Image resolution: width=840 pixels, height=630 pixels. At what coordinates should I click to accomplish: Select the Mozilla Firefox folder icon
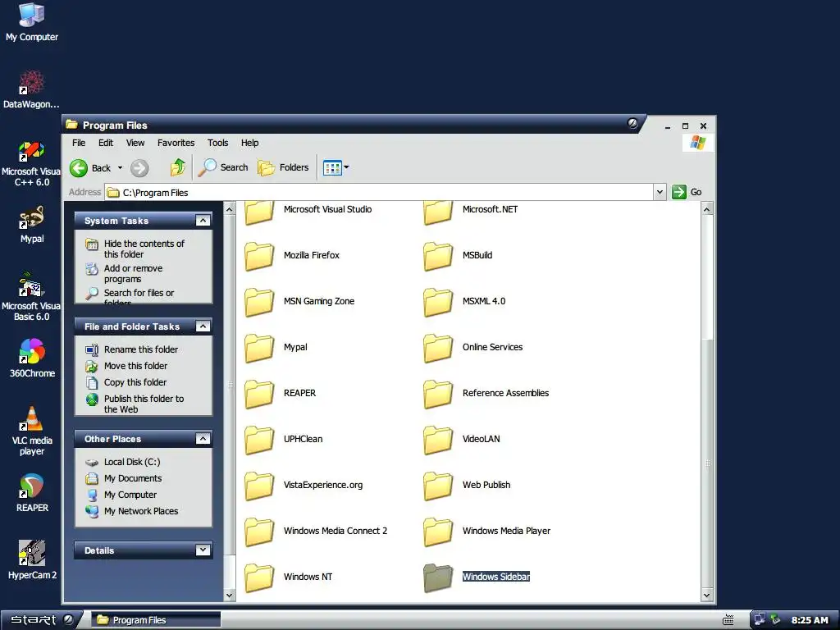click(x=259, y=256)
